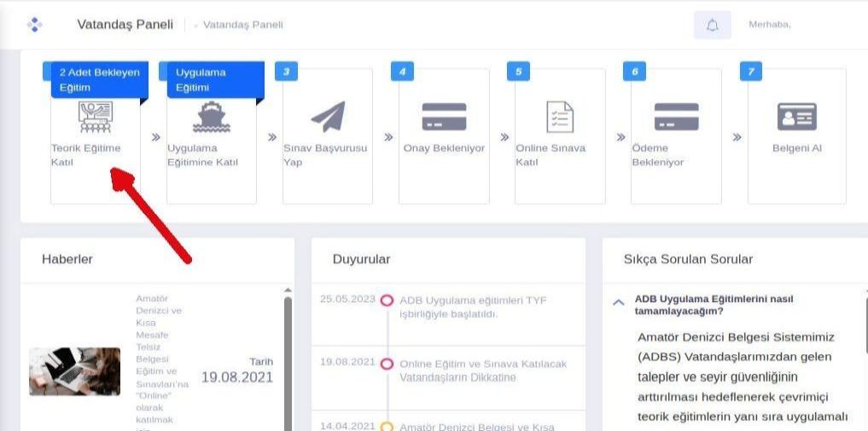Click the ID card Belgeni Al icon
This screenshot has height=431, width=868.
pyautogui.click(x=796, y=117)
